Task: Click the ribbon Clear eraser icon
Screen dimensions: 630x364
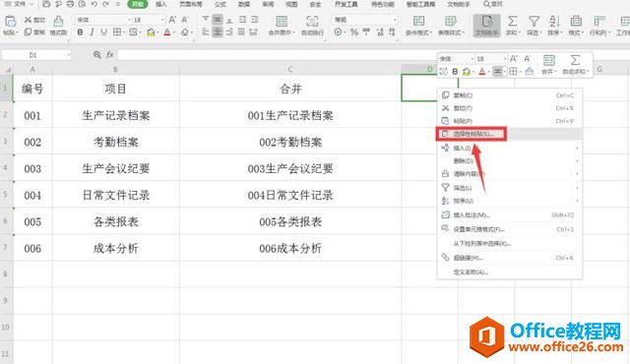Action: [x=185, y=32]
